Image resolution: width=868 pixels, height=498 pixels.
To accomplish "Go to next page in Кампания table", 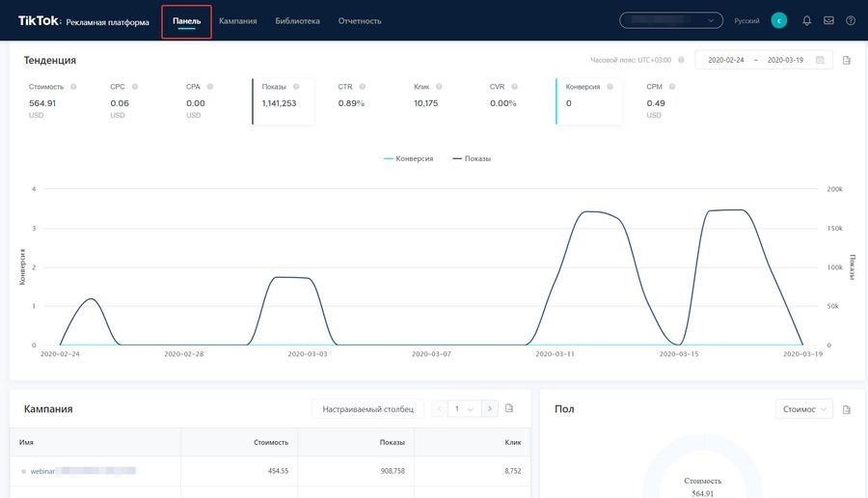I will click(x=489, y=409).
